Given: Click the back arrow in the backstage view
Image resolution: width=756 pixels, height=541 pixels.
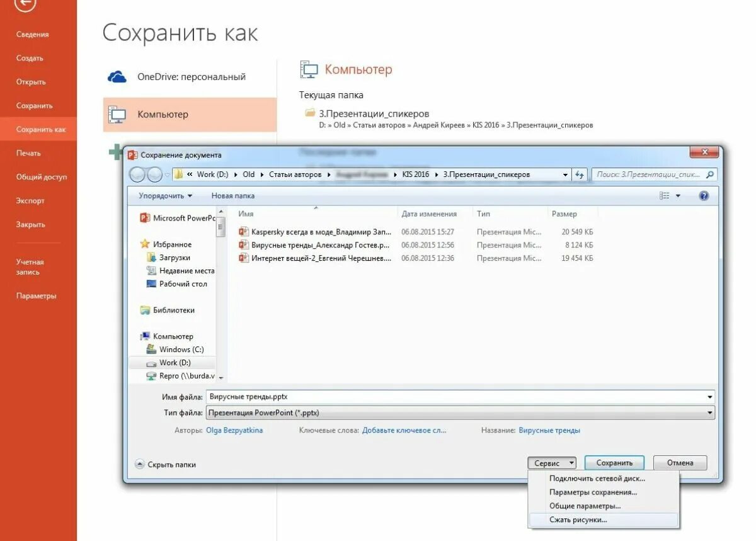Looking at the screenshot, I should click(25, 4).
